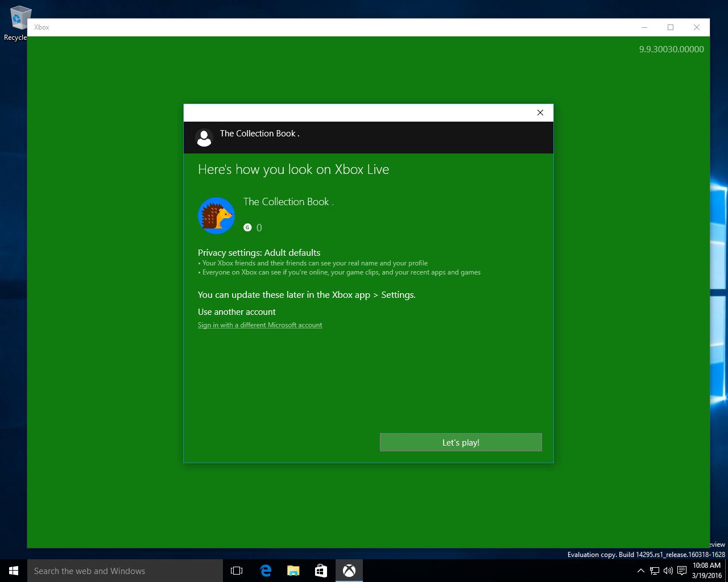Click the hedgehog gamerpic avatar
The image size is (728, 582).
pos(216,215)
